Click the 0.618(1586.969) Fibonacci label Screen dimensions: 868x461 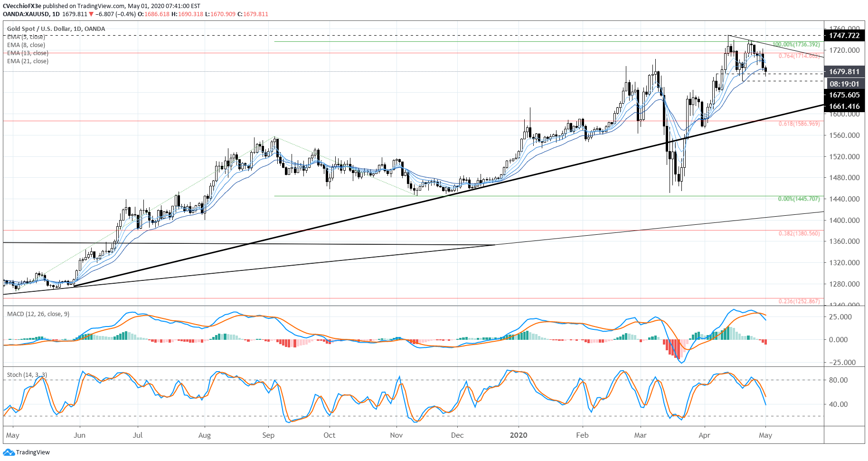[799, 124]
